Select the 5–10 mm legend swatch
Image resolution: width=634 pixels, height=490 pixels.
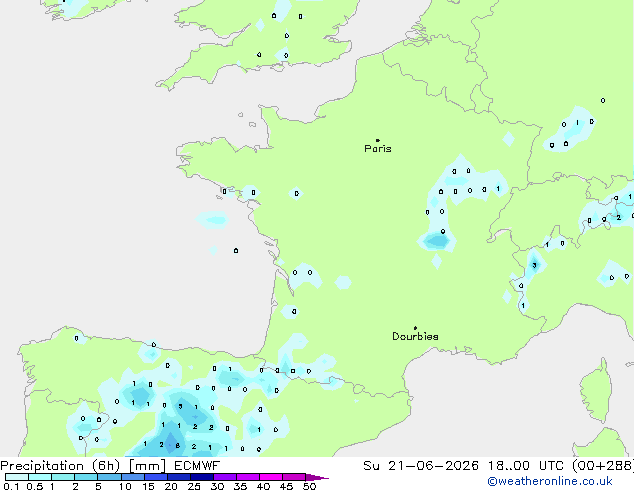click(109, 477)
